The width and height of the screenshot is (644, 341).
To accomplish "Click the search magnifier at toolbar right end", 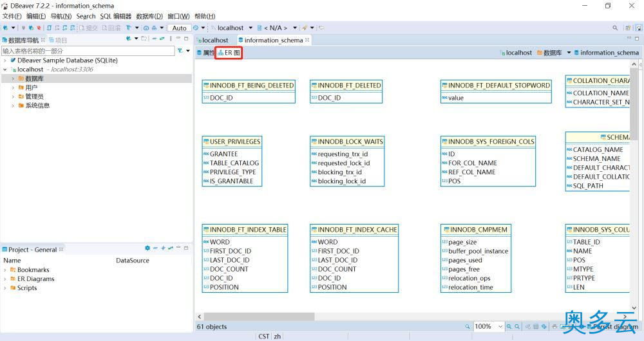I will tap(615, 28).
